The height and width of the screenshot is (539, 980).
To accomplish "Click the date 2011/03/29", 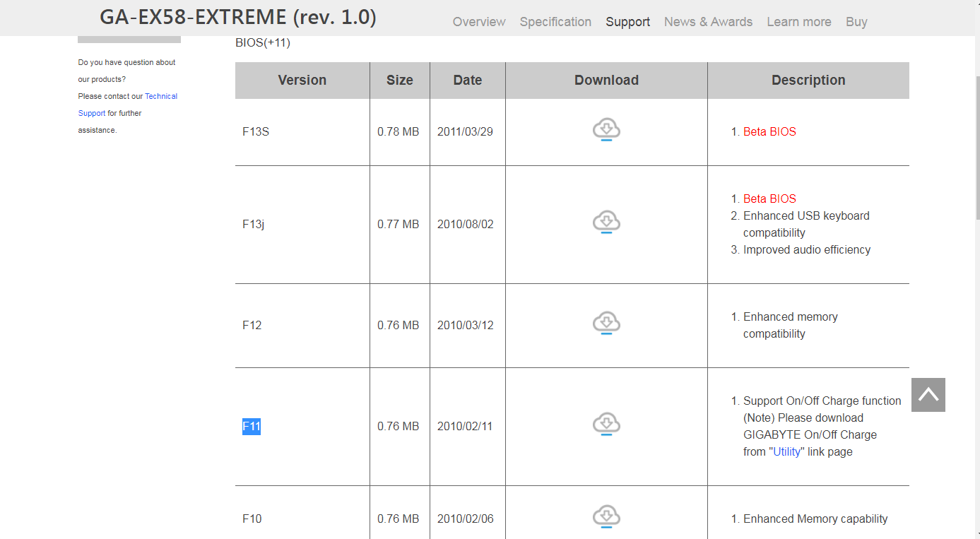I will tap(466, 131).
